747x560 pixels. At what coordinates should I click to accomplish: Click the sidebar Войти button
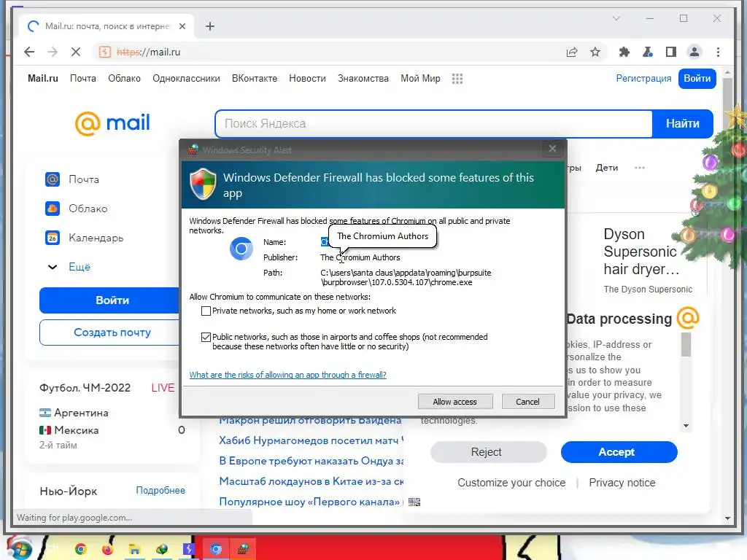pyautogui.click(x=109, y=300)
